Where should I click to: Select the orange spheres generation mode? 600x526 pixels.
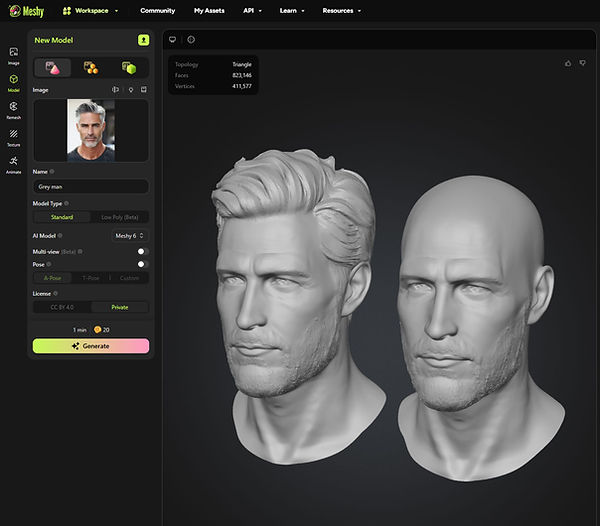click(x=91, y=68)
